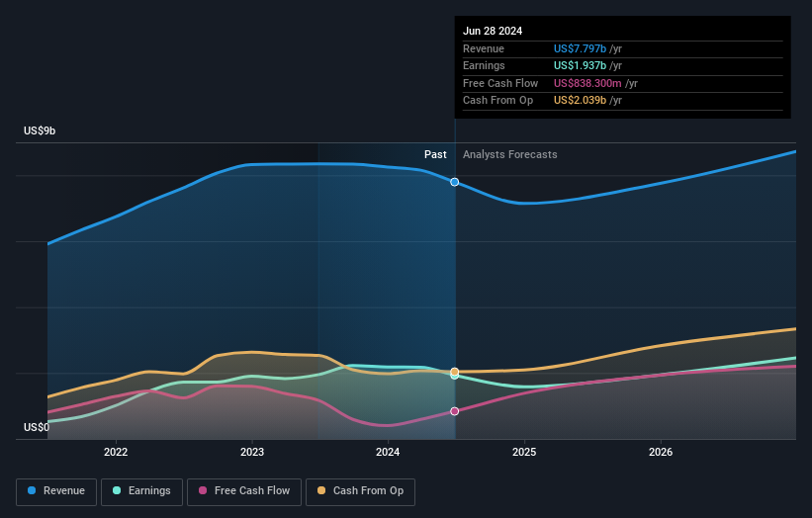Toggle the Revenue legend button
This screenshot has width=812, height=518.
pos(56,491)
